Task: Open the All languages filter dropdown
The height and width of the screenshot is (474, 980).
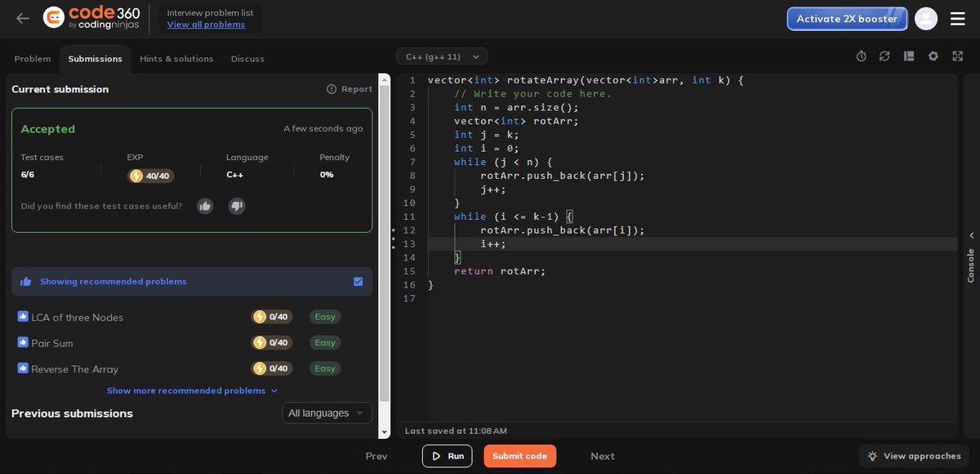Action: pyautogui.click(x=327, y=413)
